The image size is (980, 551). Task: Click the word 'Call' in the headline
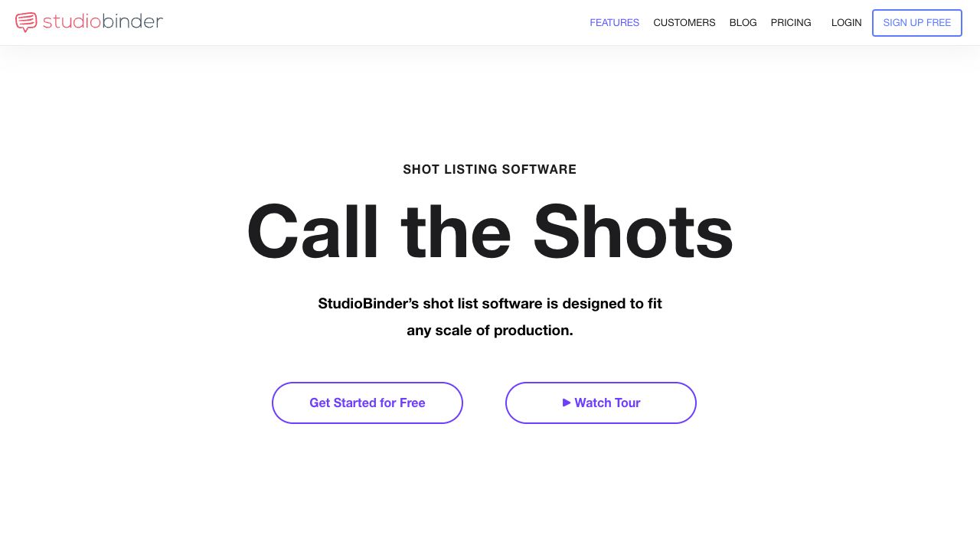(x=312, y=232)
